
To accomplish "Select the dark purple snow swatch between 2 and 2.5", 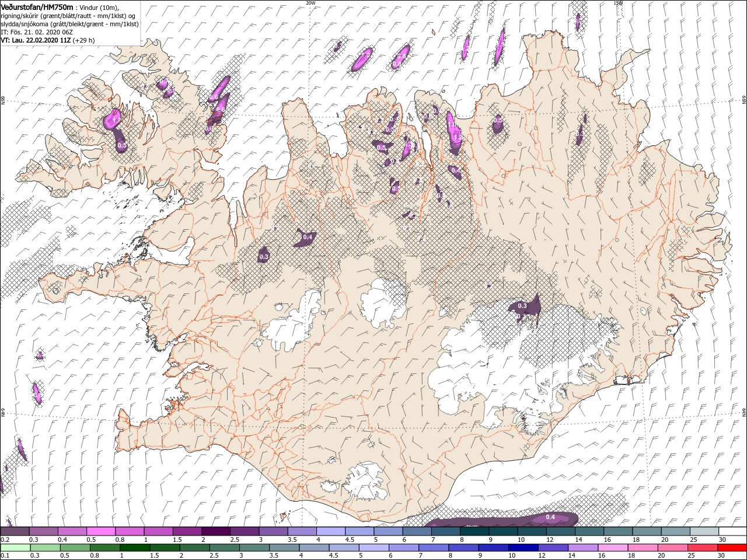I will (215, 531).
